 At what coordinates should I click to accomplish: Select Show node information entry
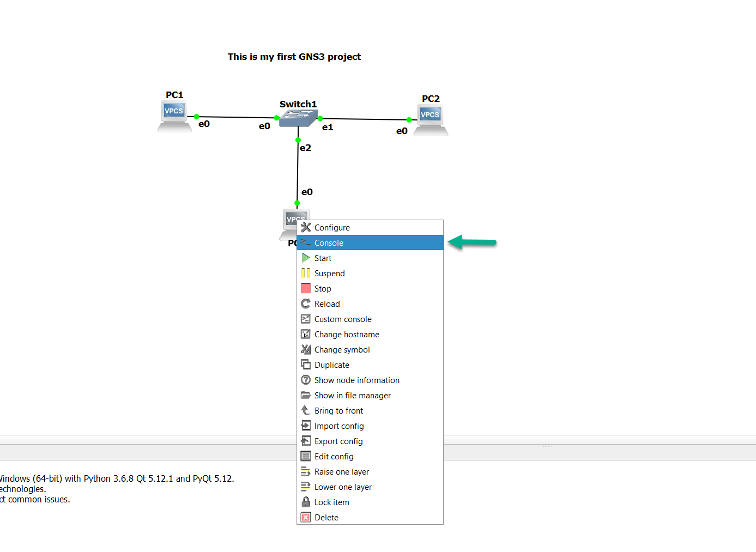370,380
